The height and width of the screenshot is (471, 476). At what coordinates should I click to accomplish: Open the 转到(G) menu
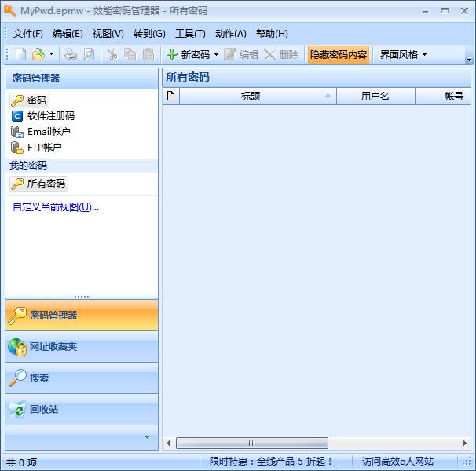point(149,34)
